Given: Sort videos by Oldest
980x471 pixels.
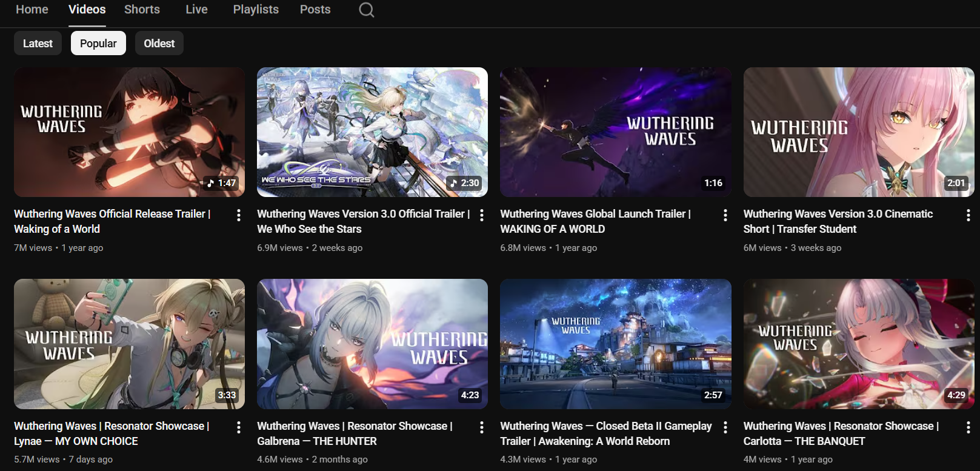Looking at the screenshot, I should 159,43.
